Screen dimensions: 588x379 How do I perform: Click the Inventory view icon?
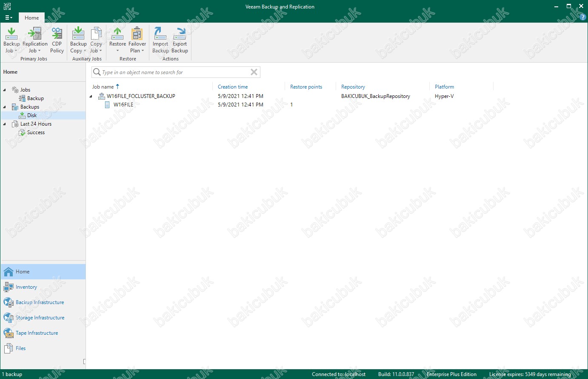(8, 287)
